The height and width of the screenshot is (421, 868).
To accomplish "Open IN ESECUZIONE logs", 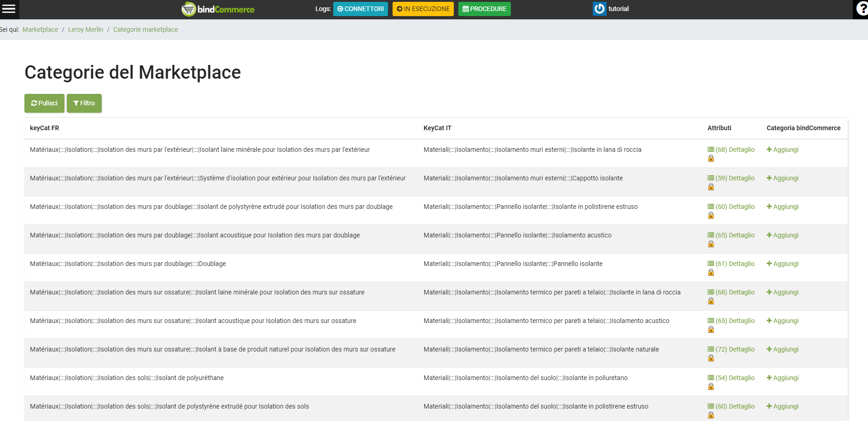I will (x=423, y=9).
